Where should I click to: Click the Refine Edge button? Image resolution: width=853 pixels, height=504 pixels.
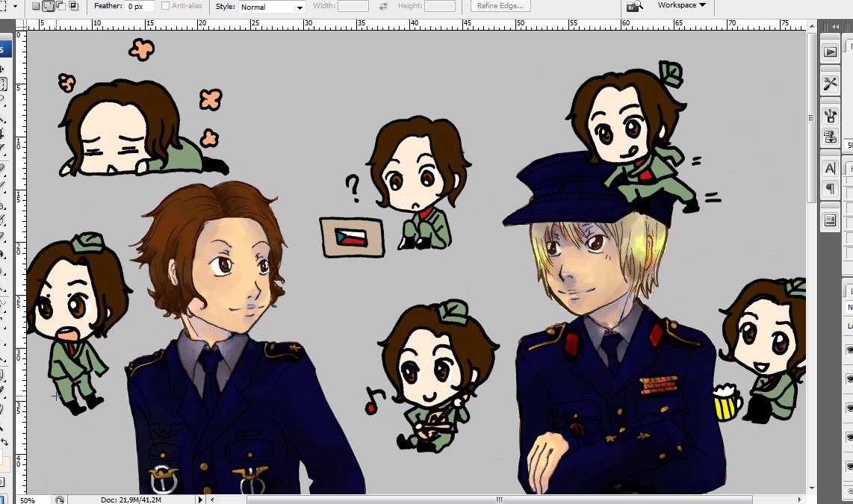(499, 5)
